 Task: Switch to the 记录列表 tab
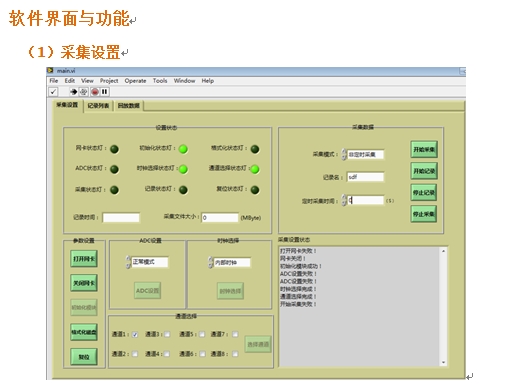[x=98, y=106]
